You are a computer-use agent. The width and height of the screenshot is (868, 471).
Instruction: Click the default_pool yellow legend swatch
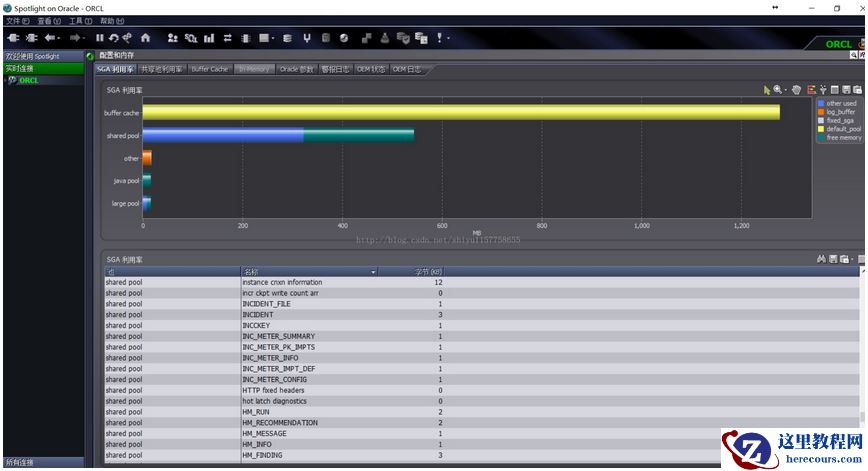(x=821, y=129)
